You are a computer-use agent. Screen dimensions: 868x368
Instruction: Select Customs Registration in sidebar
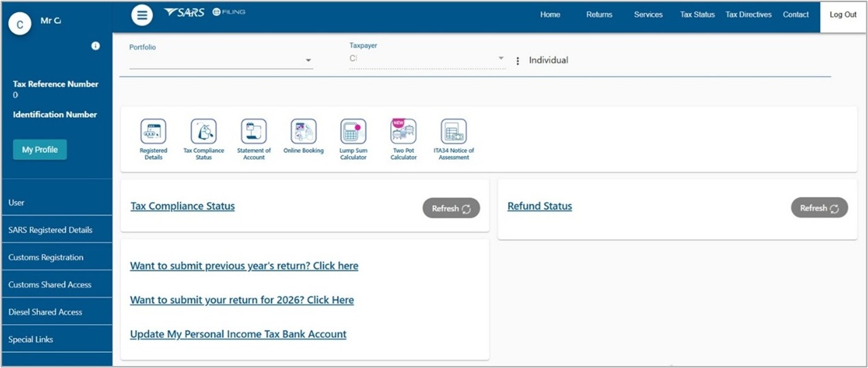point(57,257)
